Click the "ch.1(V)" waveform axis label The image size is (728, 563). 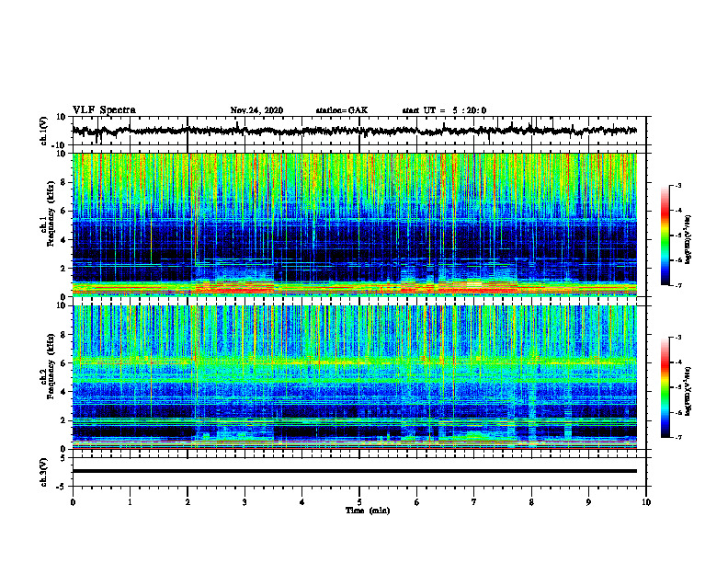coord(44,131)
